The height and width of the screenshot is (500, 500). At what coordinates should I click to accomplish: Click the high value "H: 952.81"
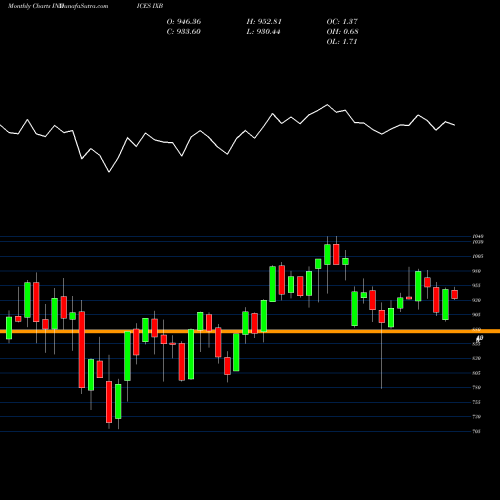pyautogui.click(x=264, y=22)
